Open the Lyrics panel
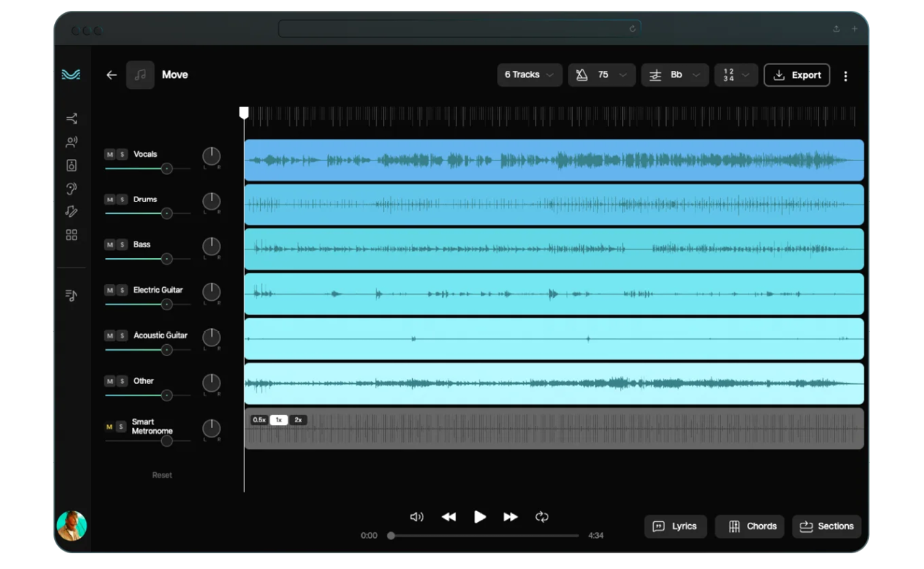Image resolution: width=924 pixels, height=569 pixels. tap(675, 526)
